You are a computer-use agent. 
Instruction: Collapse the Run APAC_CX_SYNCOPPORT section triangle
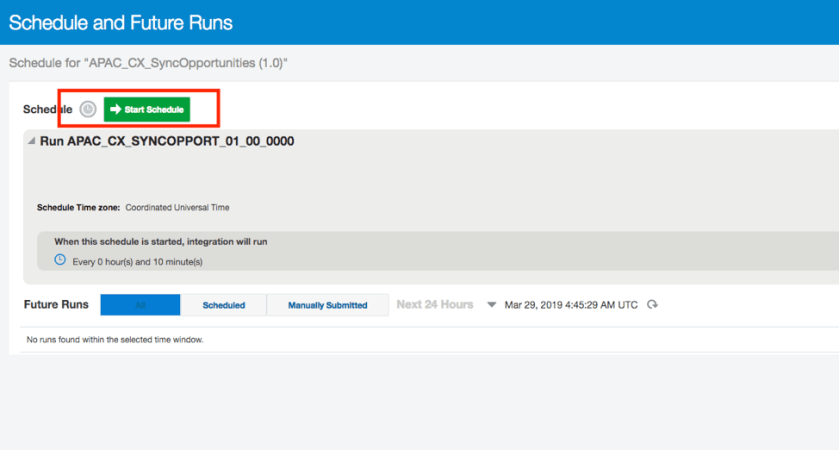[30, 141]
